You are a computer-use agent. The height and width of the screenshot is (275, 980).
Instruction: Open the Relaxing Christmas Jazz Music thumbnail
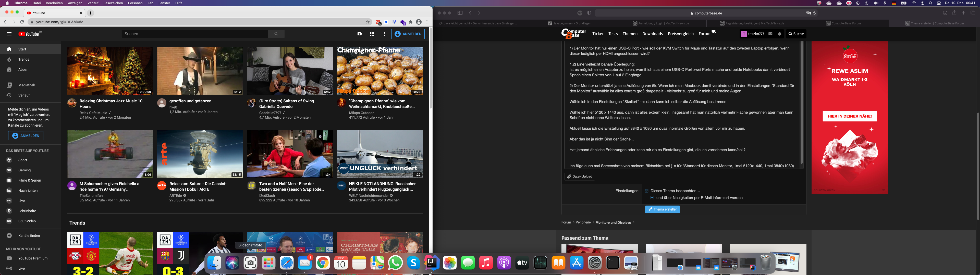point(110,71)
